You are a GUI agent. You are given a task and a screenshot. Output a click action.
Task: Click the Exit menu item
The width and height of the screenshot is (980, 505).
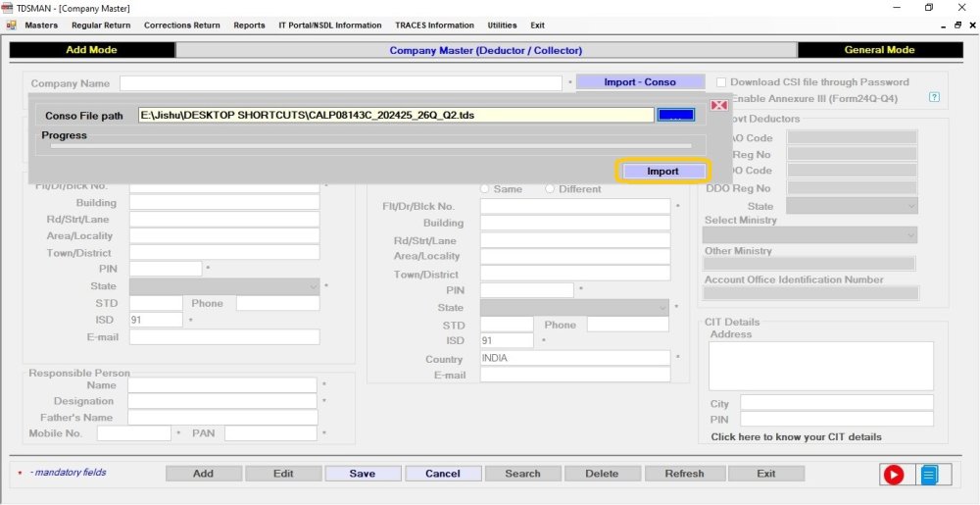pyautogui.click(x=537, y=25)
